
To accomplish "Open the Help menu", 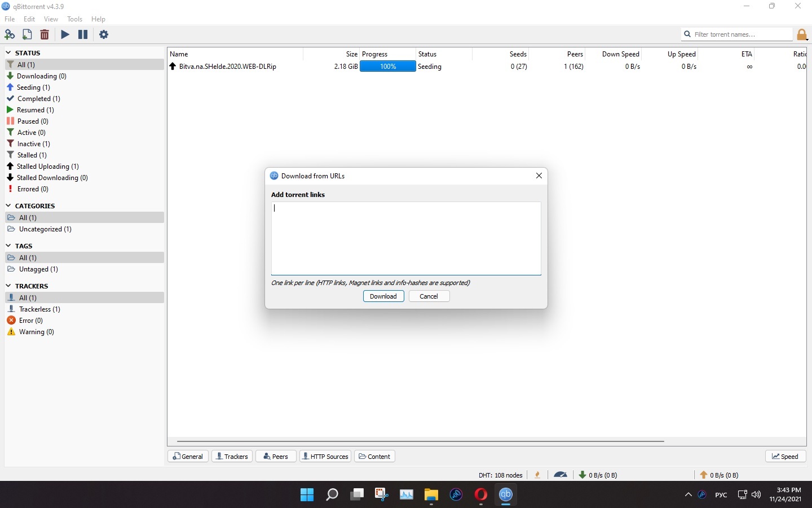I will 98,19.
